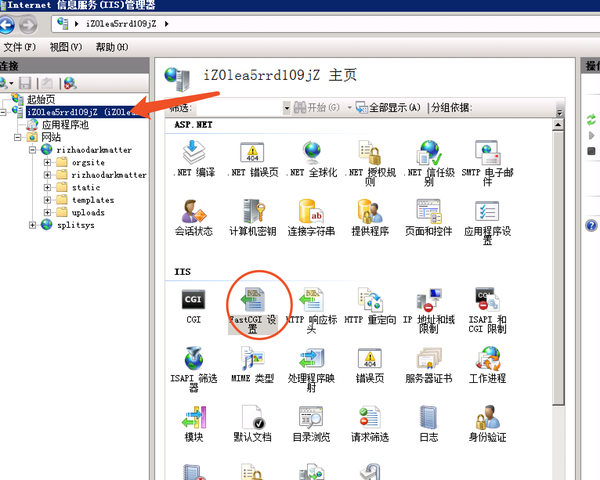Open ISAPI 和 CGI 限制 feature
Screen dimensions: 600x480
pos(487,311)
